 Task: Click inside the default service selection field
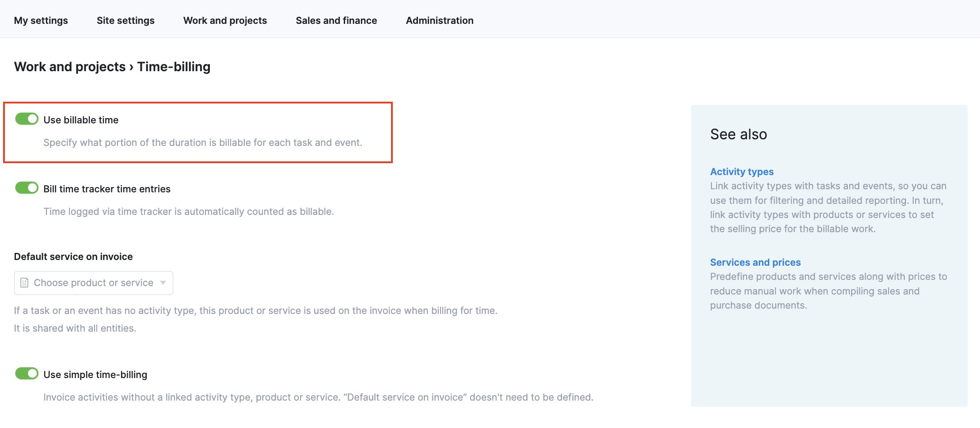[x=93, y=283]
